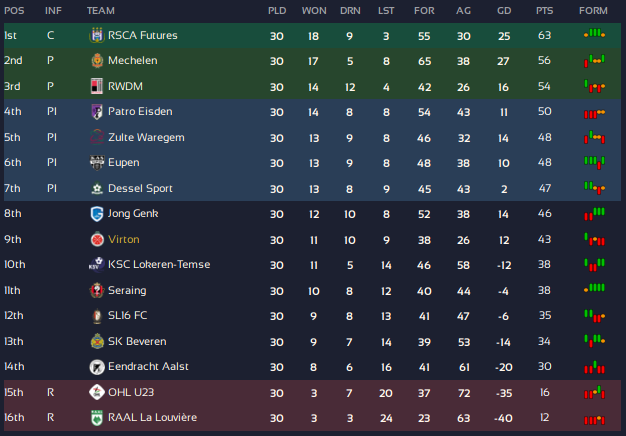Image resolution: width=626 pixels, height=436 pixels.
Task: Click the OHL U23 club badge
Action: click(x=97, y=392)
